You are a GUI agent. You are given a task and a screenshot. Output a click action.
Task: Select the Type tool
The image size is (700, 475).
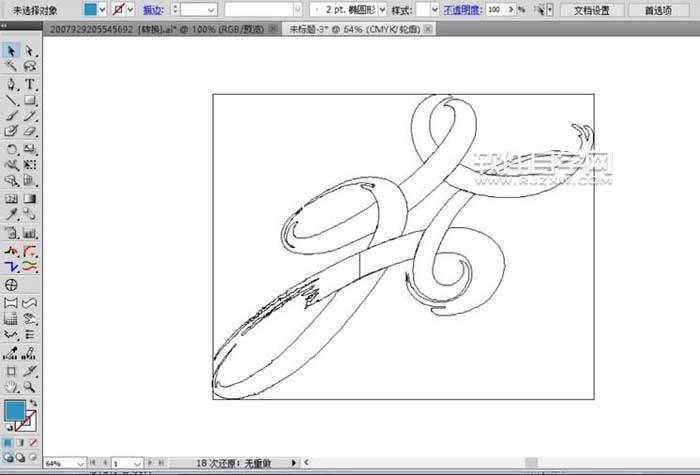pos(29,84)
